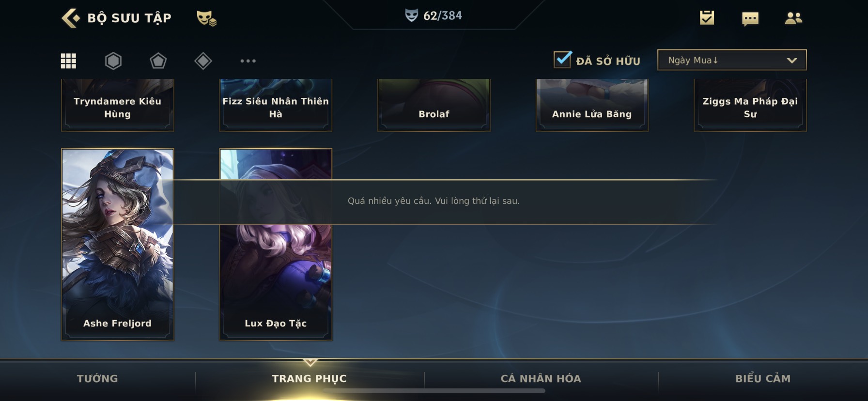
Task: Expand the sort dropdown chevron arrow
Action: coord(791,61)
